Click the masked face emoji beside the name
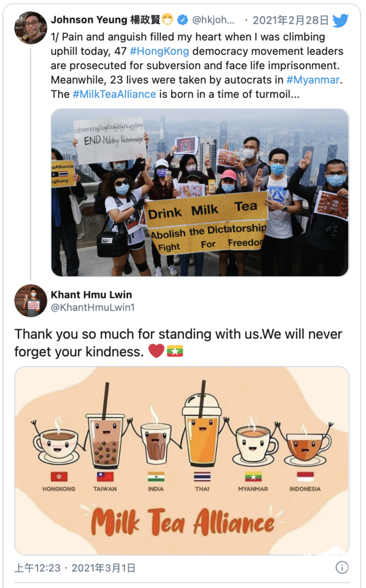Screen dimensions: 366x588 click(168, 19)
